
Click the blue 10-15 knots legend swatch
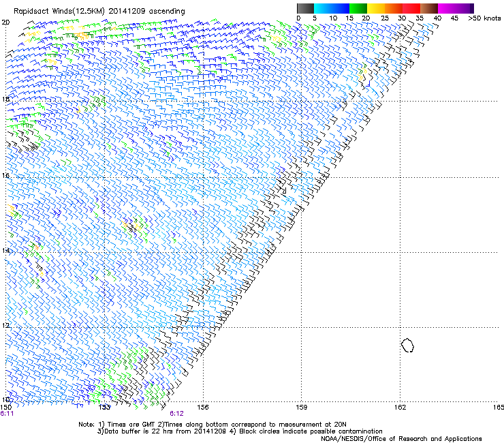point(341,8)
